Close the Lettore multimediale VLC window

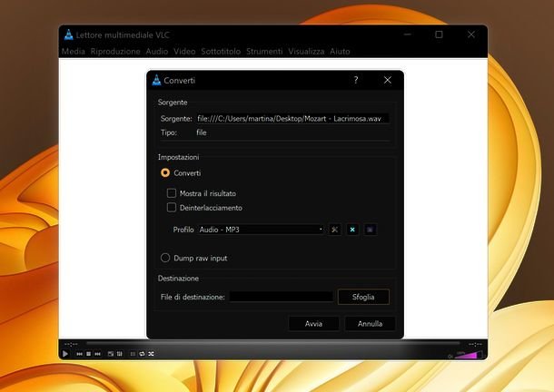point(471,34)
